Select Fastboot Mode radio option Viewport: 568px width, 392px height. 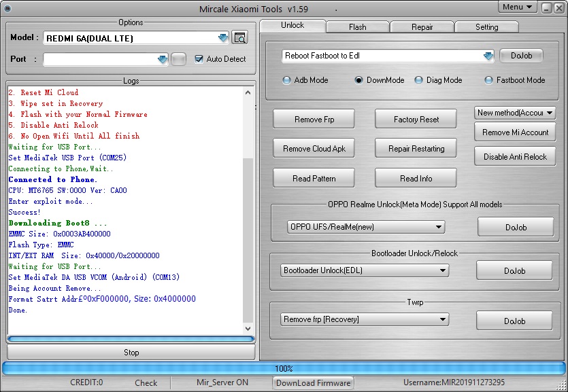point(488,80)
